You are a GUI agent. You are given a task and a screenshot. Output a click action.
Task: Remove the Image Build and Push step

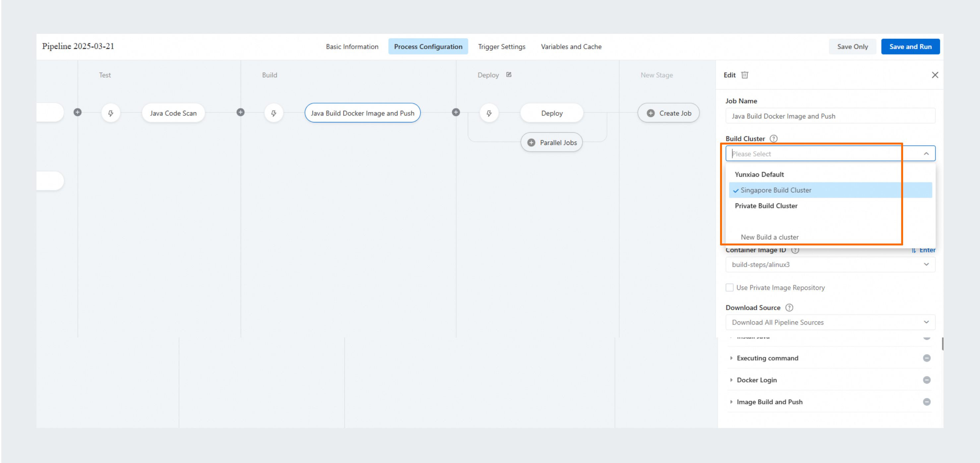pyautogui.click(x=927, y=402)
